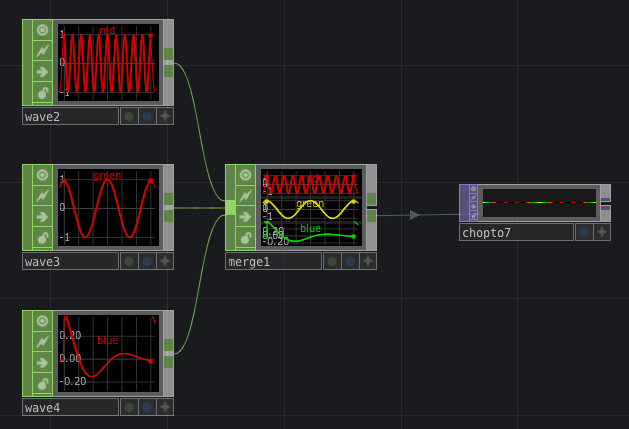Select the merge1 three-channel viewer
Viewport: 629px width, 429px height.
click(311, 207)
